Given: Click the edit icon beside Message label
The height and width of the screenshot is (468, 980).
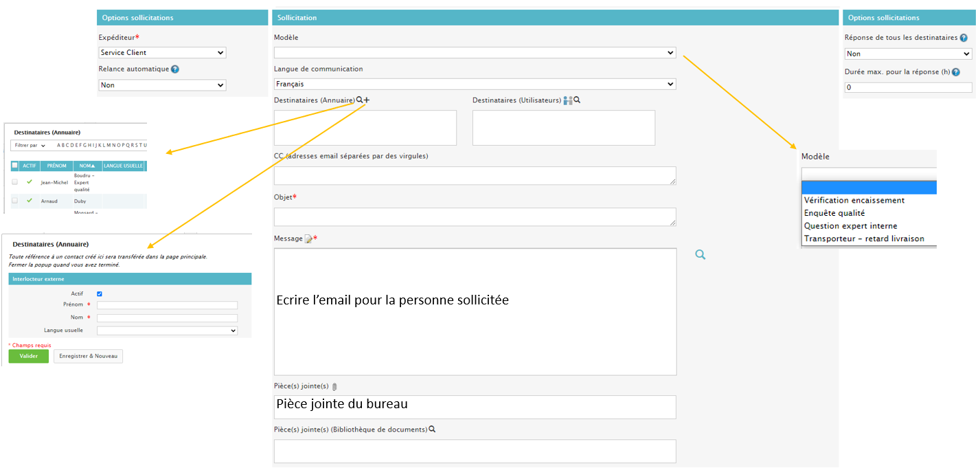Looking at the screenshot, I should [308, 239].
